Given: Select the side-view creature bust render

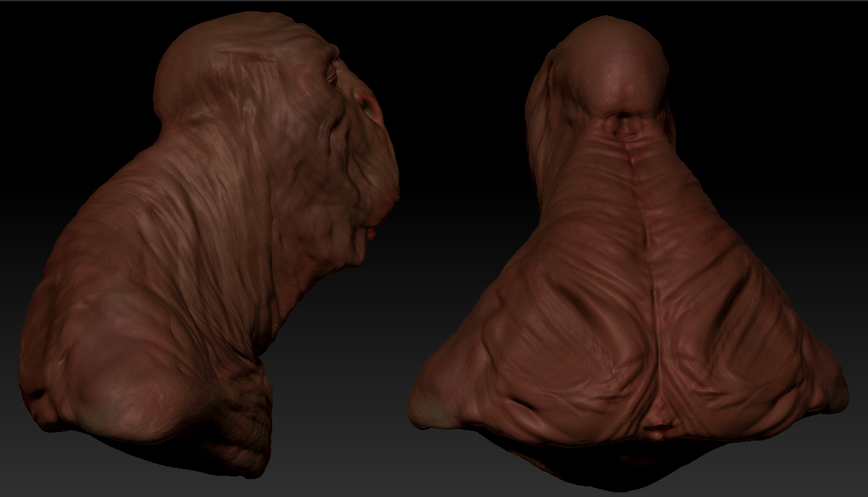Looking at the screenshot, I should tap(209, 244).
